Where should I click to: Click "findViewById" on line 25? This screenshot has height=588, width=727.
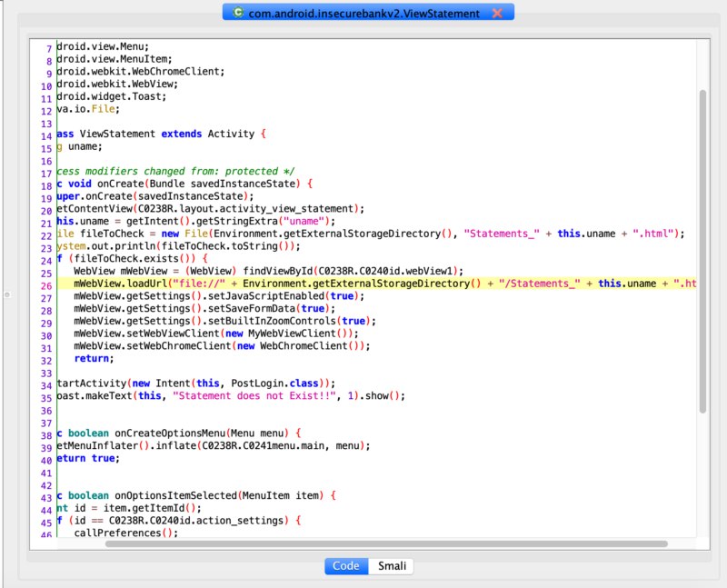pos(277,271)
